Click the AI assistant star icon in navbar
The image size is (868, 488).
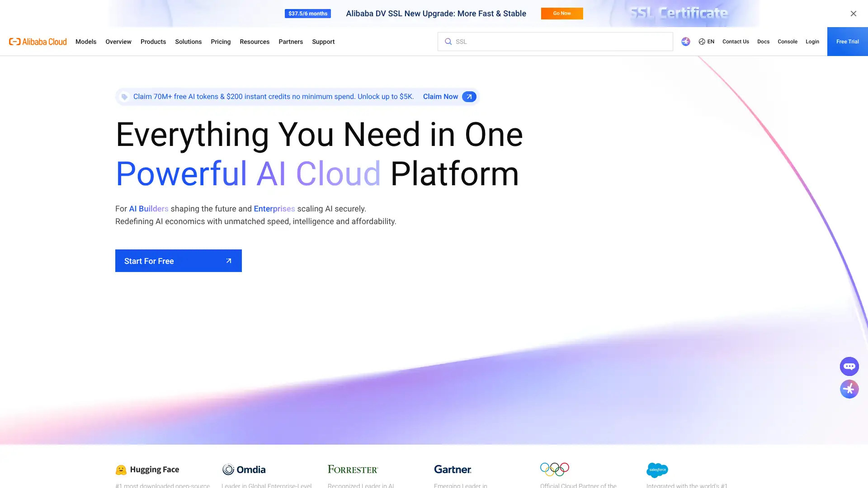tap(686, 42)
